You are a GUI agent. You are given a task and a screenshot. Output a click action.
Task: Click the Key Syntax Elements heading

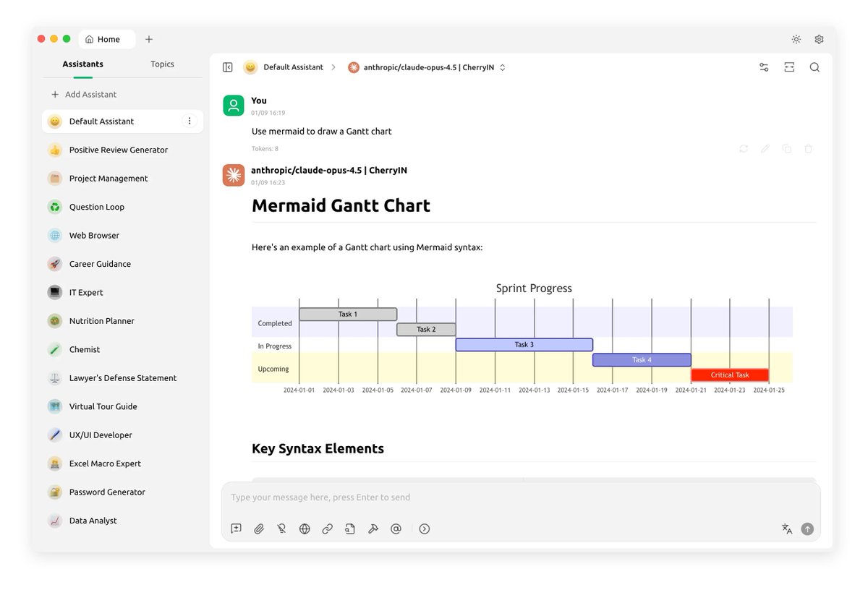click(x=318, y=449)
